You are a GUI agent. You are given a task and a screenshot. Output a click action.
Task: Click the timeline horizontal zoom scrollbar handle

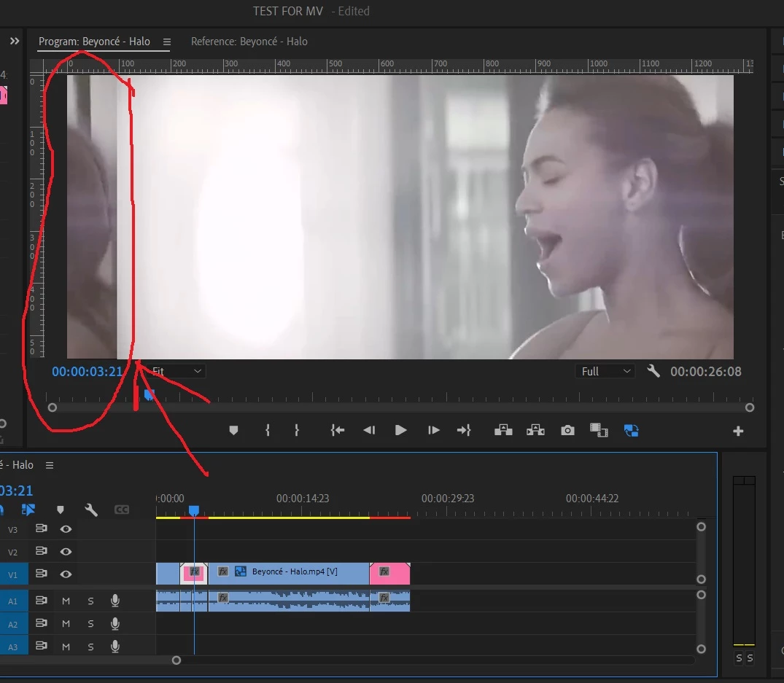coord(176,660)
